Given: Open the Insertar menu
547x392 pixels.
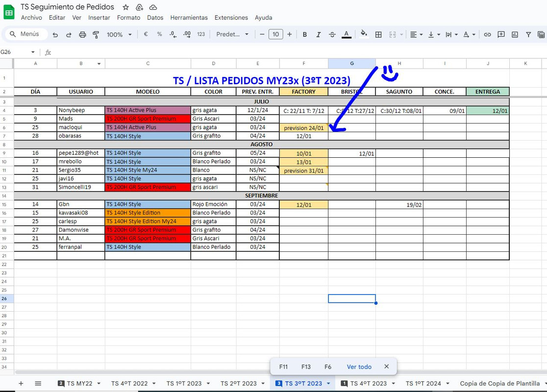Looking at the screenshot, I should (x=99, y=18).
